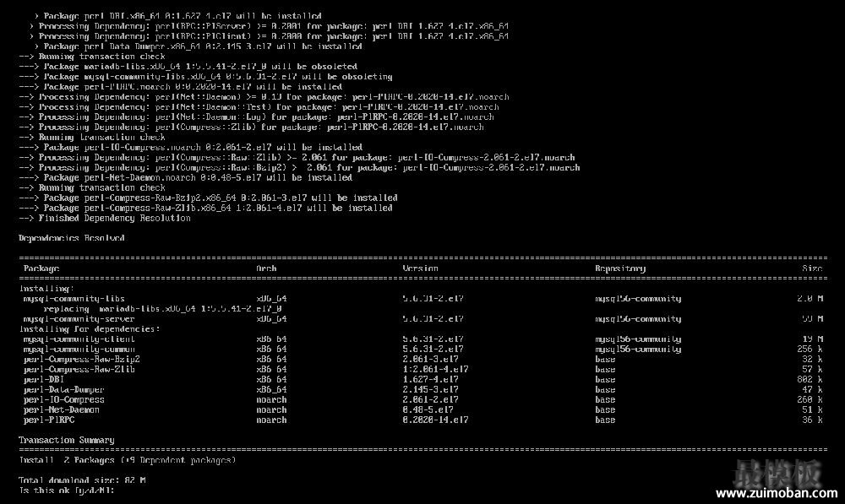Select 'perl-PlRPC' in the package table

pyautogui.click(x=49, y=420)
